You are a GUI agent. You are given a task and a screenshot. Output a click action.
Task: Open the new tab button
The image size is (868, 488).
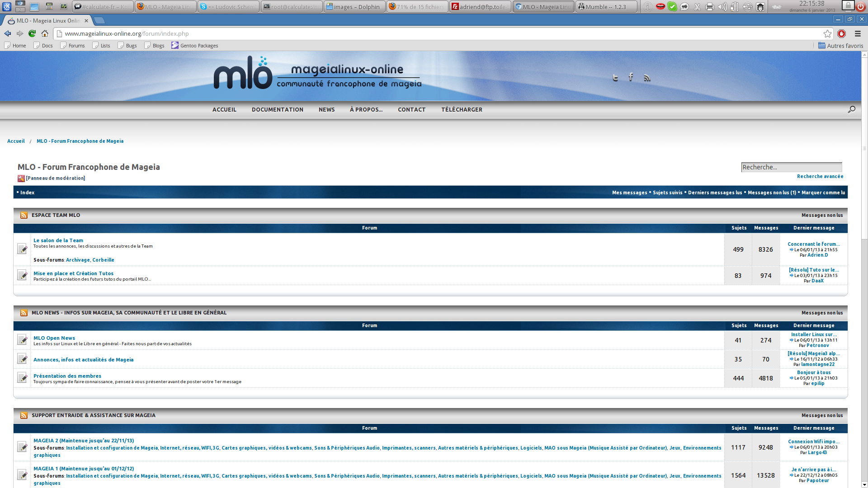coord(99,20)
